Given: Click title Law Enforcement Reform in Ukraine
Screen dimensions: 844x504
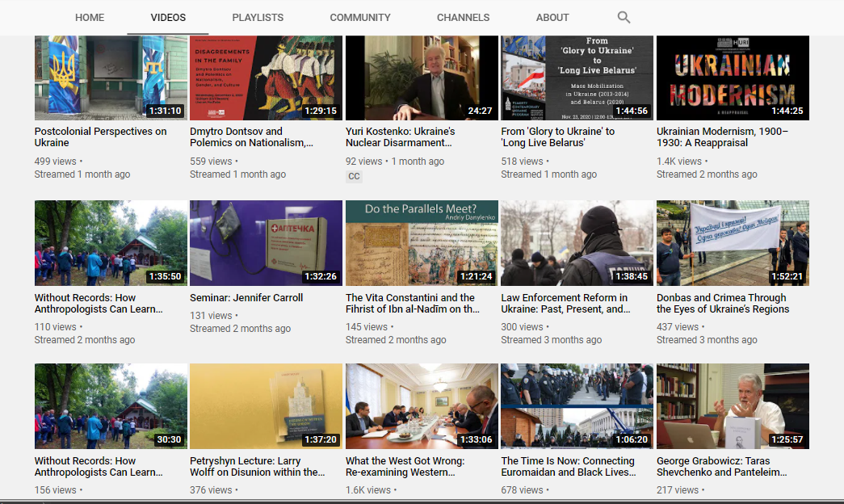Looking at the screenshot, I should pyautogui.click(x=565, y=303).
